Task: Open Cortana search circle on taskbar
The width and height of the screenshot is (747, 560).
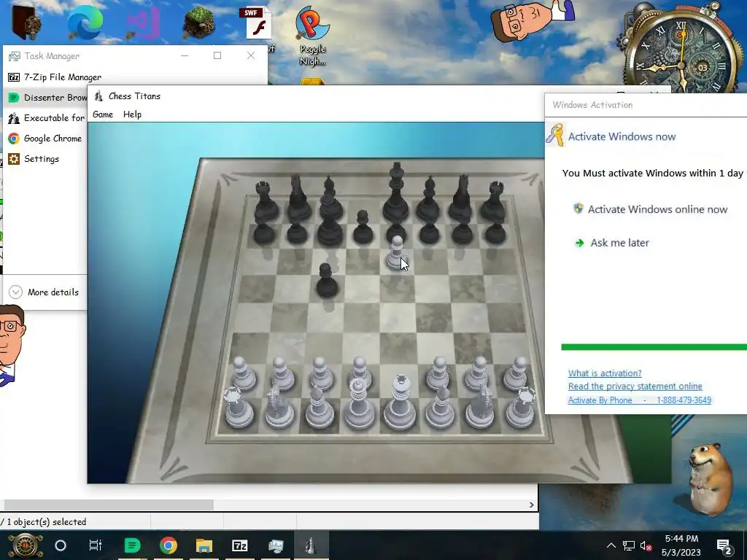Action: pos(61,545)
